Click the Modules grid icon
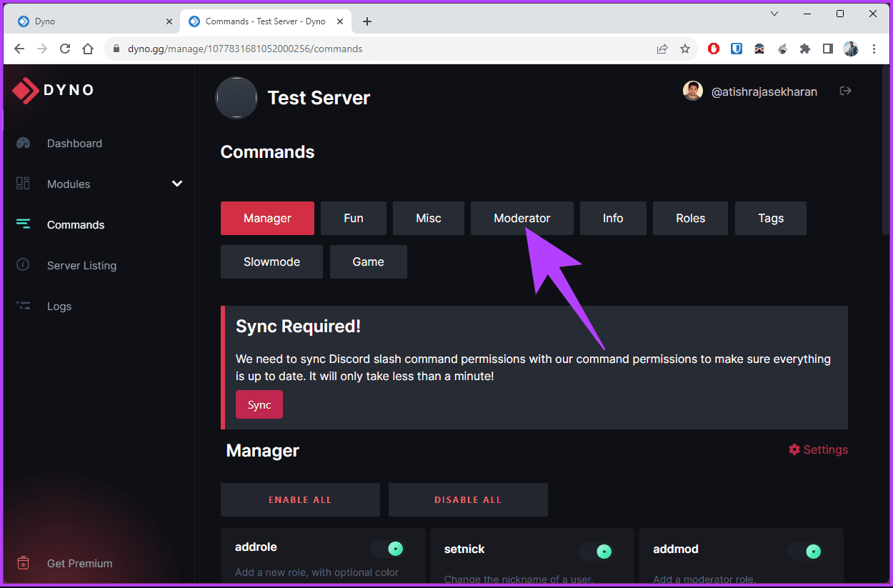 coord(23,184)
